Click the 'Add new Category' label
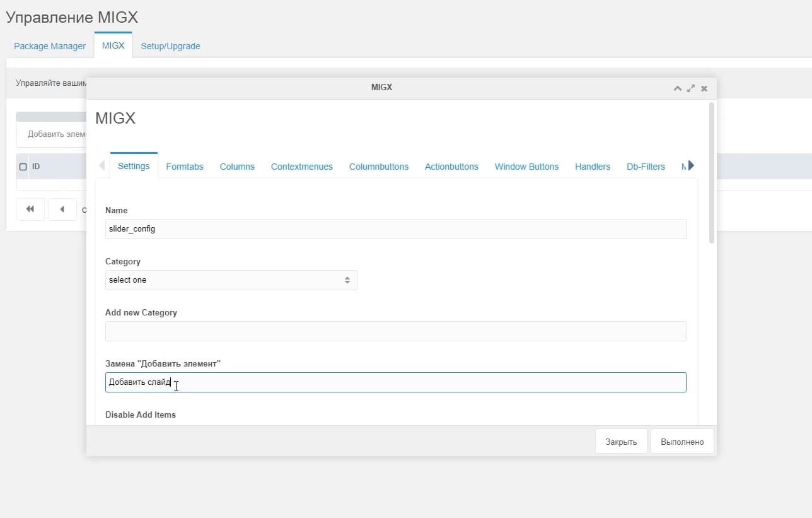The width and height of the screenshot is (812, 518). [141, 312]
